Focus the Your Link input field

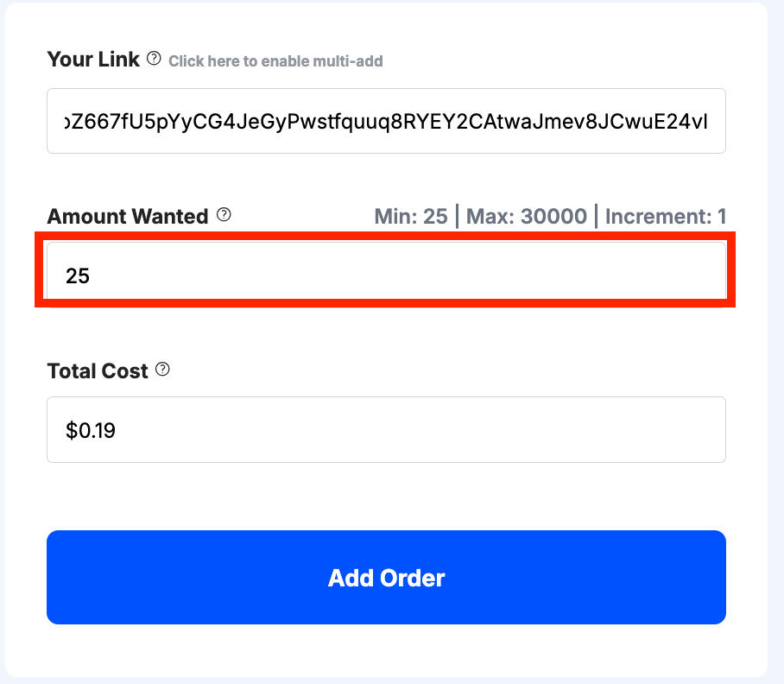[x=386, y=121]
